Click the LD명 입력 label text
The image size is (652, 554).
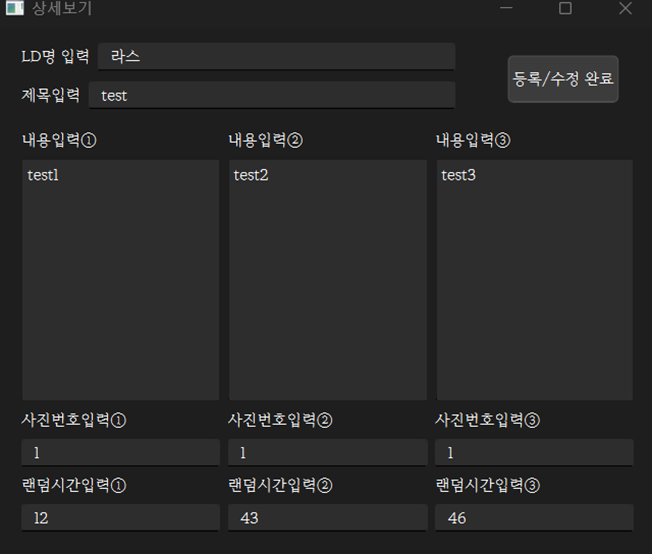point(55,56)
